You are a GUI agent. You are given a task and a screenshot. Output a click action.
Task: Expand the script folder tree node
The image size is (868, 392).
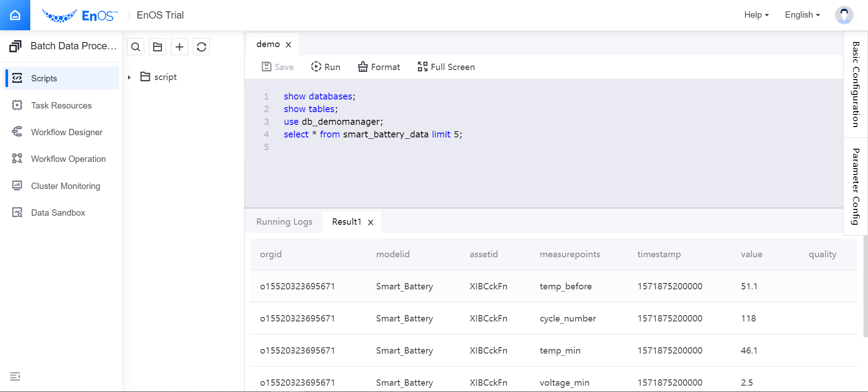tap(129, 77)
